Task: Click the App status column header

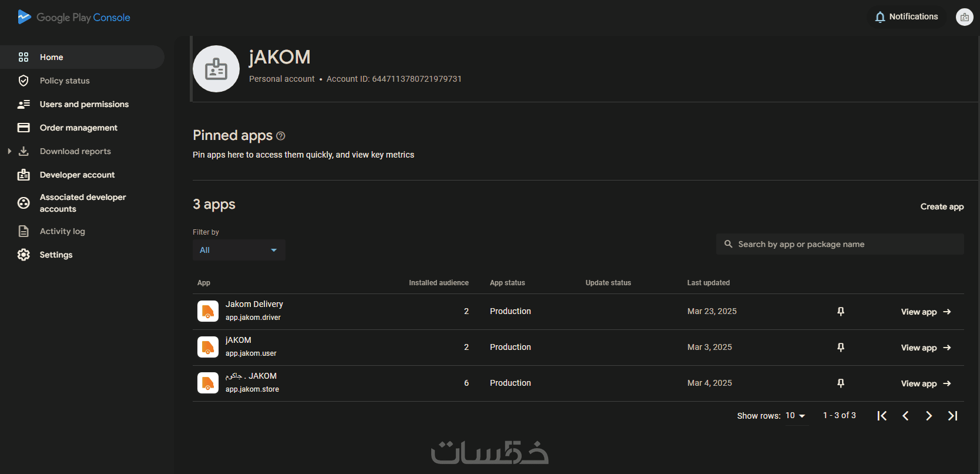Action: [508, 283]
